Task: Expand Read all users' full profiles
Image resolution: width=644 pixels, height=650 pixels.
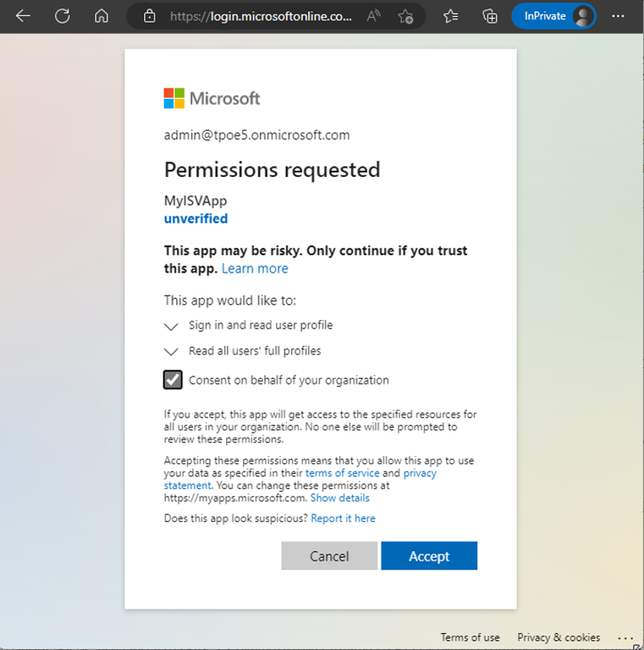Action: tap(171, 352)
